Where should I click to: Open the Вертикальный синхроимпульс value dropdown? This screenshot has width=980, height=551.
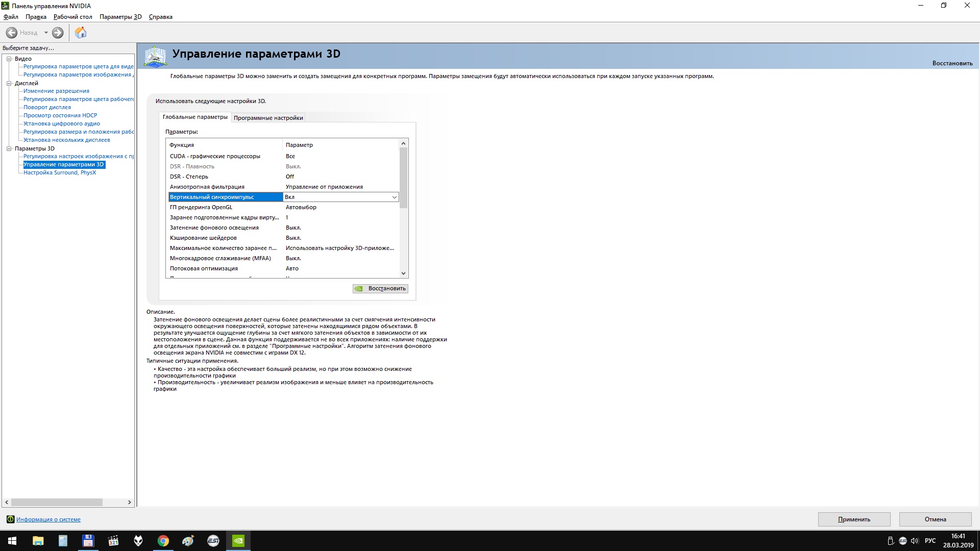(394, 197)
